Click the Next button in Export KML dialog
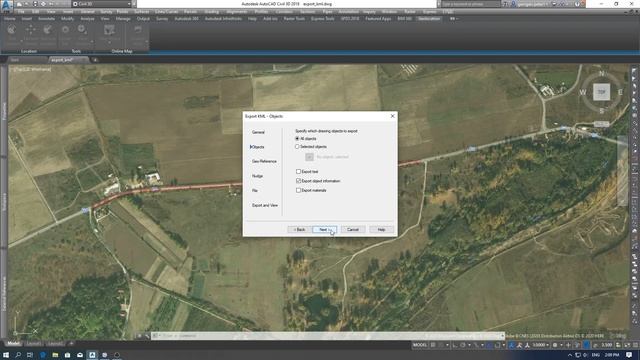 tap(324, 229)
